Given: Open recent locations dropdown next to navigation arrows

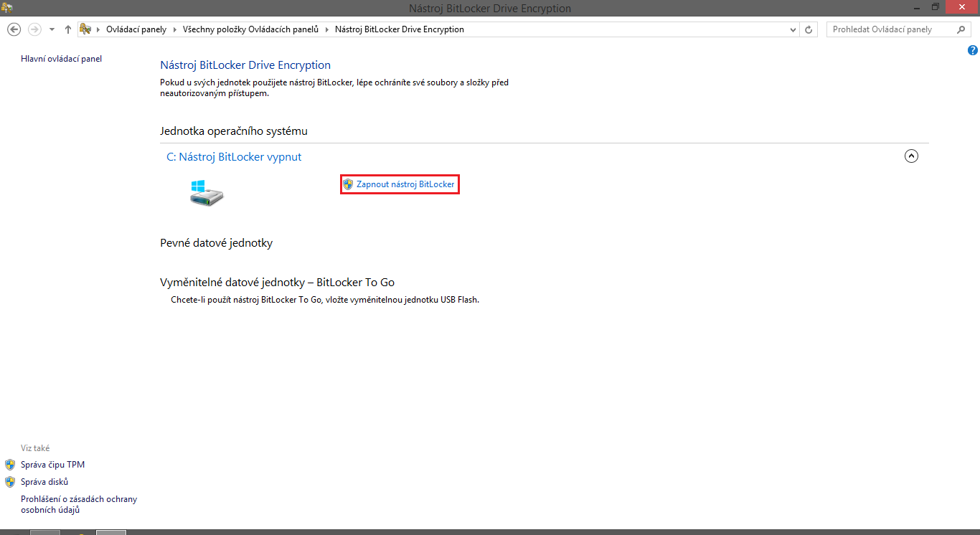Looking at the screenshot, I should click(x=50, y=29).
